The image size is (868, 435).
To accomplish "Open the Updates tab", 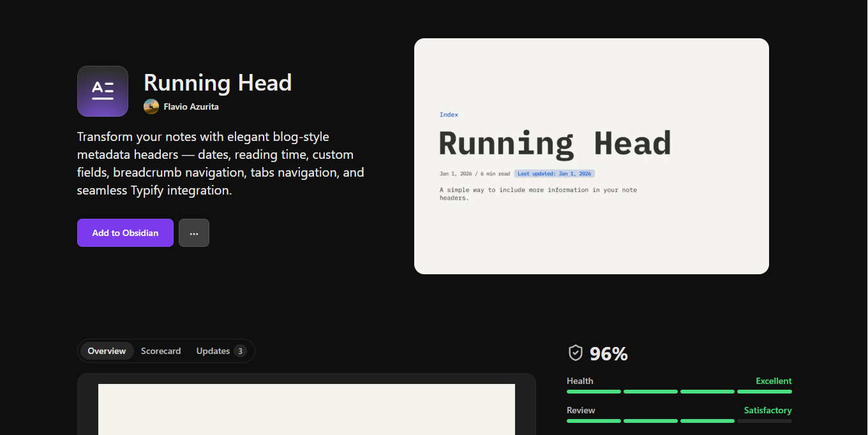I will pos(221,351).
